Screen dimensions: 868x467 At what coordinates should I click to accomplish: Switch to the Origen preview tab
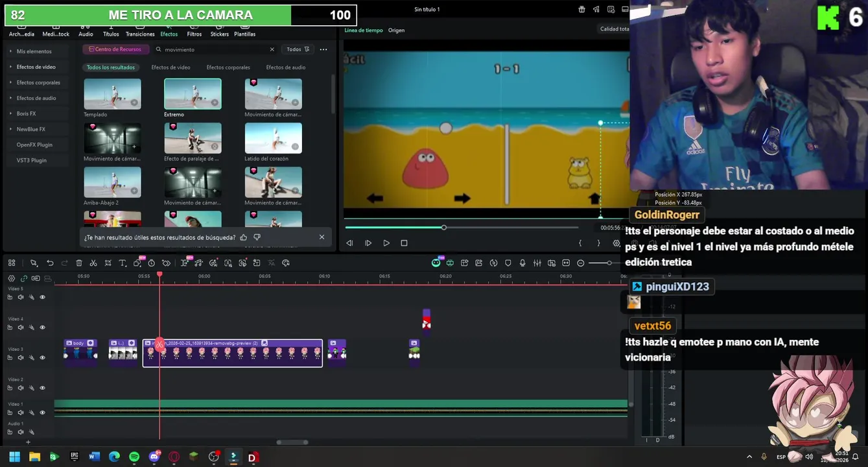(396, 30)
